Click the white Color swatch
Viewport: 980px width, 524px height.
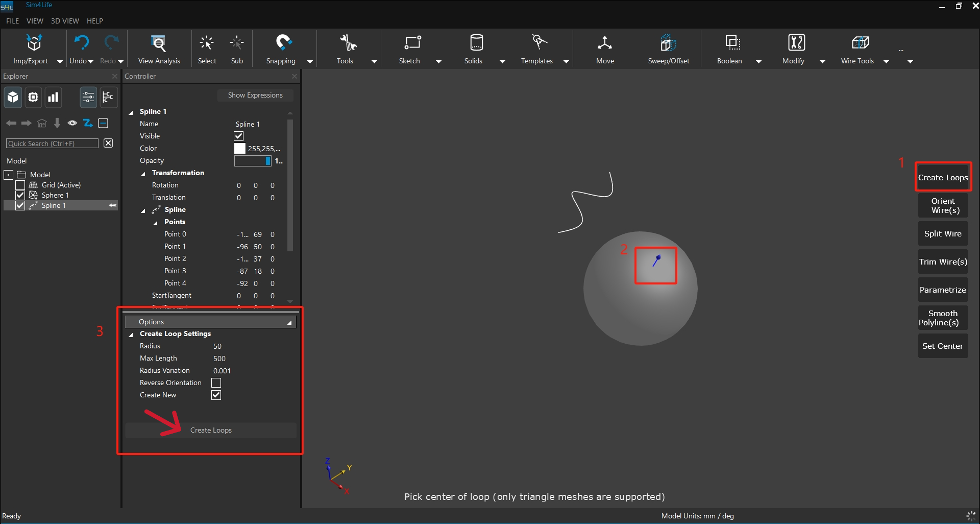(240, 149)
